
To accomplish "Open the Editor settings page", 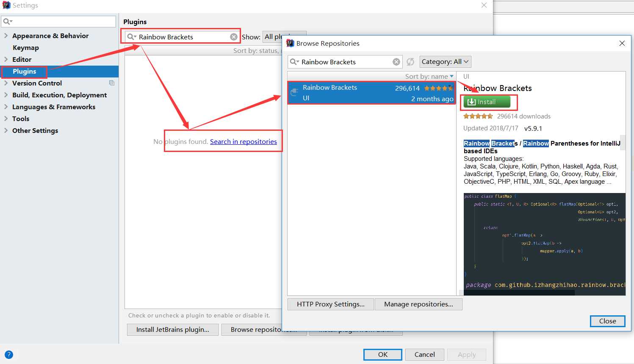I will click(22, 59).
